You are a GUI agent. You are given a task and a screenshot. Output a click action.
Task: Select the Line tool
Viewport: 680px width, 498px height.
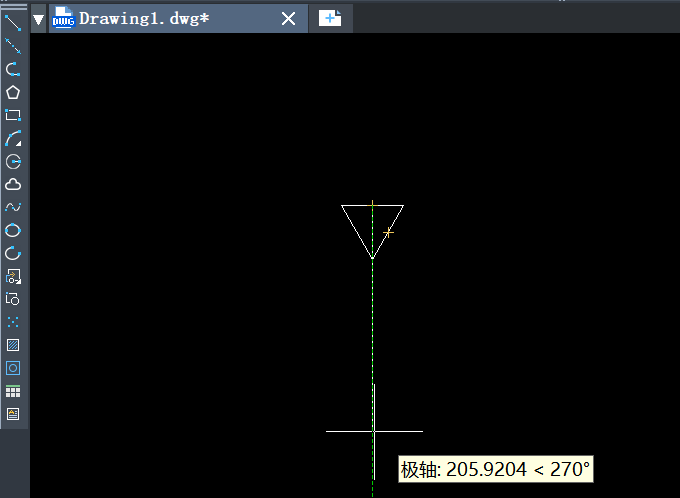pos(13,22)
